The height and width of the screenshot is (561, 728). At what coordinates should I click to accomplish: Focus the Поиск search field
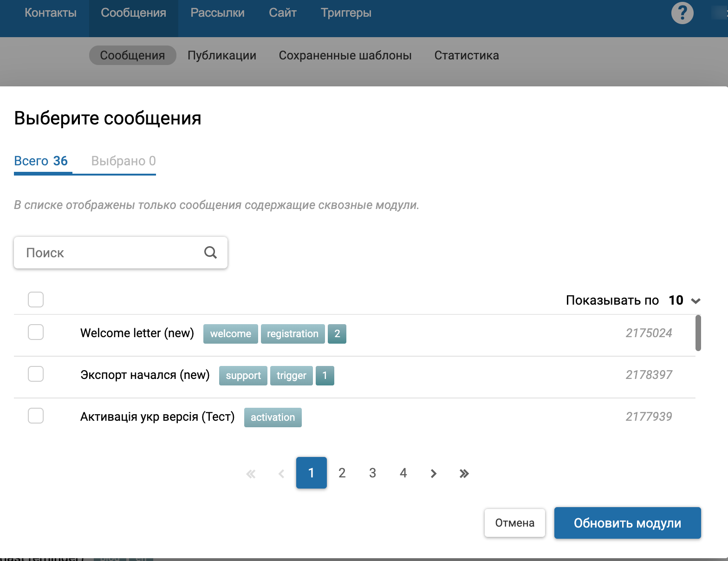coord(111,253)
